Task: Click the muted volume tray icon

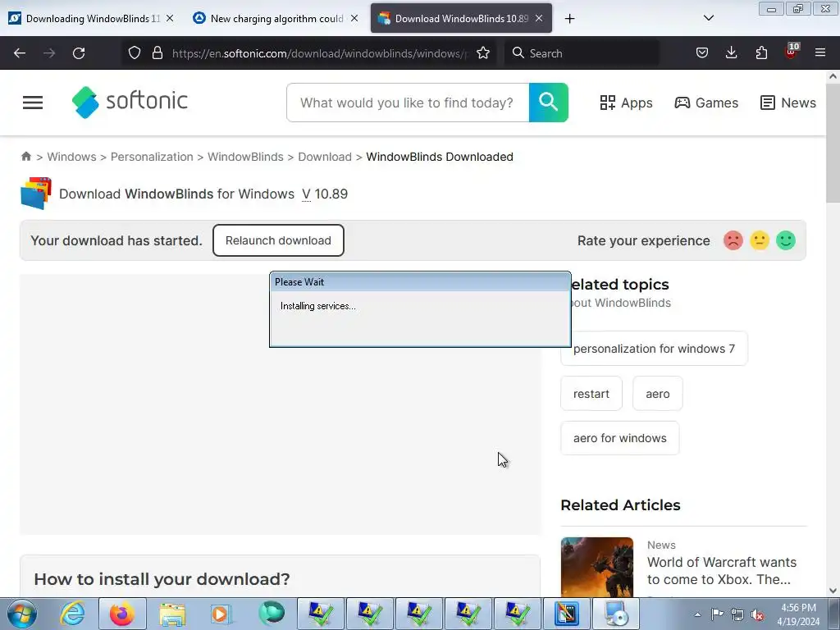Action: 757,614
